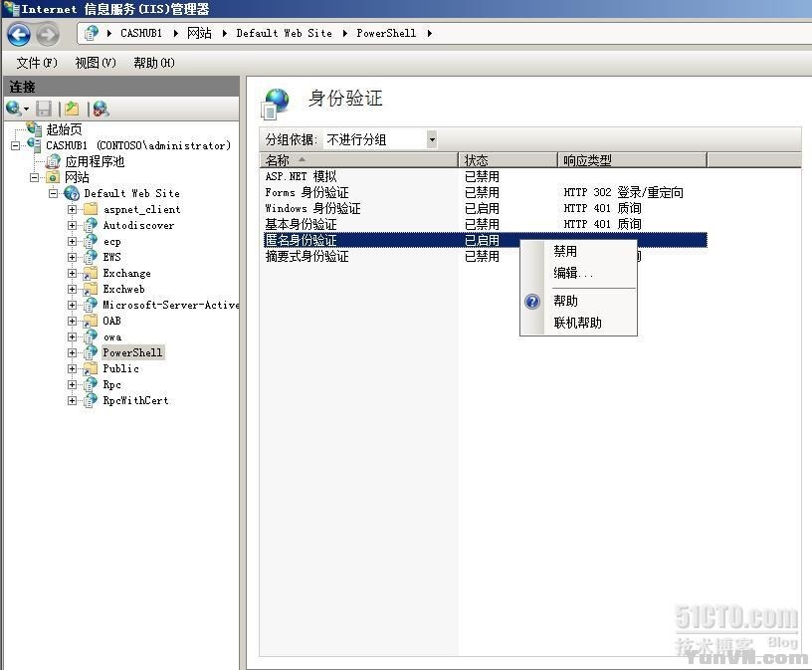Select the RpcWithCert tree item
The height and width of the screenshot is (670, 812).
[135, 400]
